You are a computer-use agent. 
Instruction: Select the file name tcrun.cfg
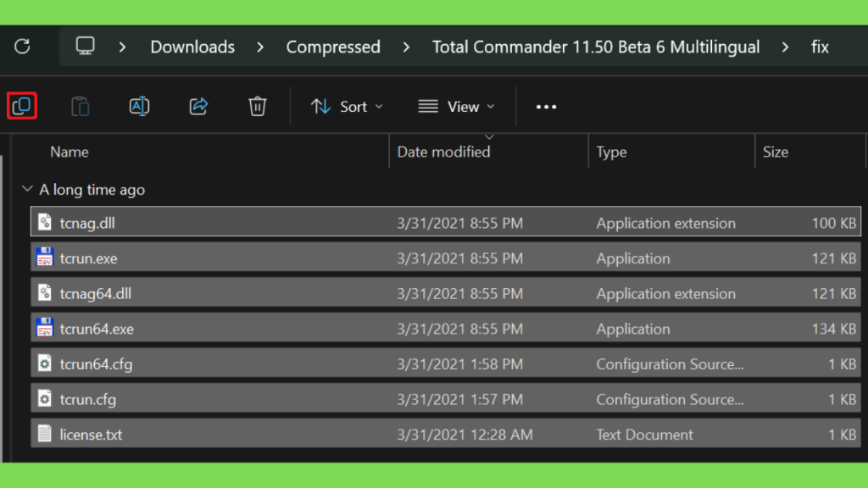pyautogui.click(x=88, y=400)
